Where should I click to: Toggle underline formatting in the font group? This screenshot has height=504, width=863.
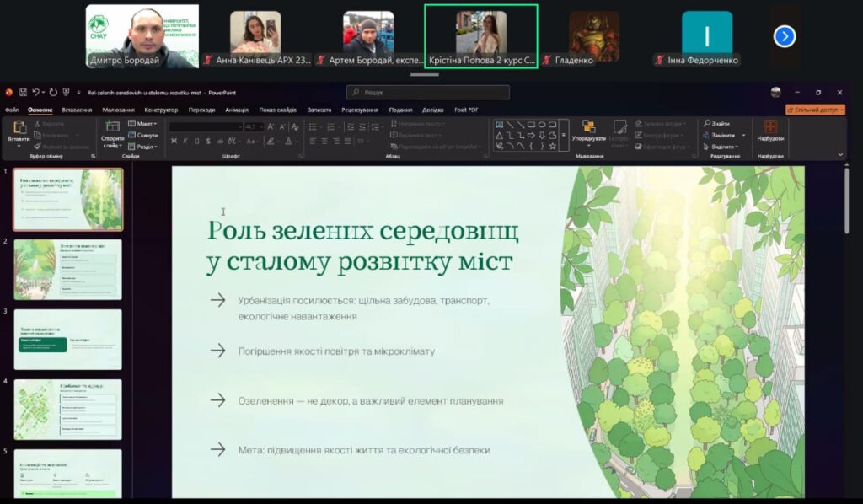click(197, 141)
